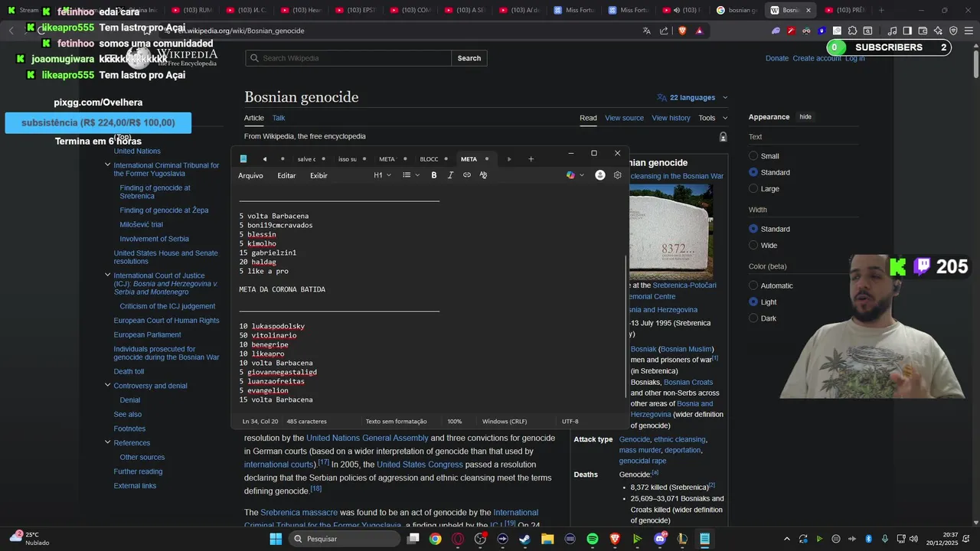Open United Nations General Assembly link
Screen dimensions: 980x551
click(367, 438)
